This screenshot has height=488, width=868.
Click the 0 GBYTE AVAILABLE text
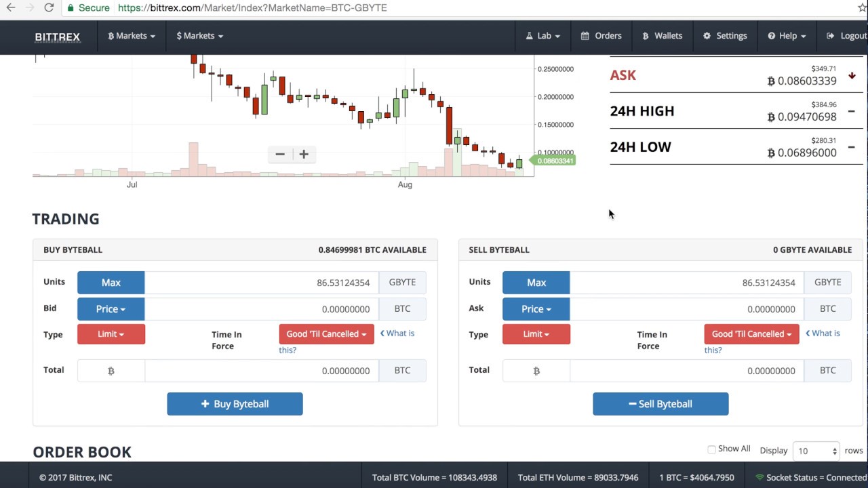[812, 250]
